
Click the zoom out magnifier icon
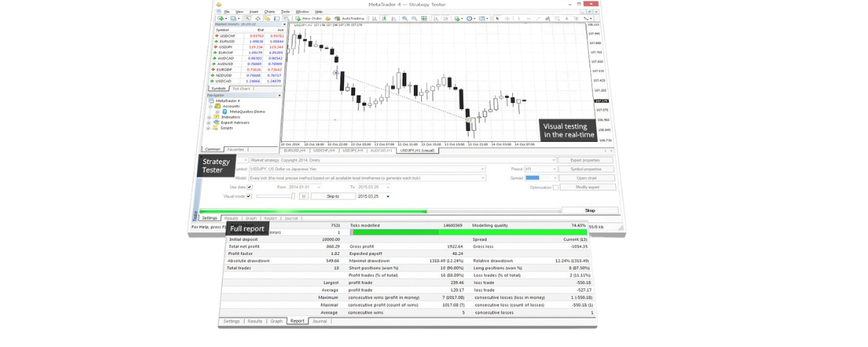tap(412, 18)
